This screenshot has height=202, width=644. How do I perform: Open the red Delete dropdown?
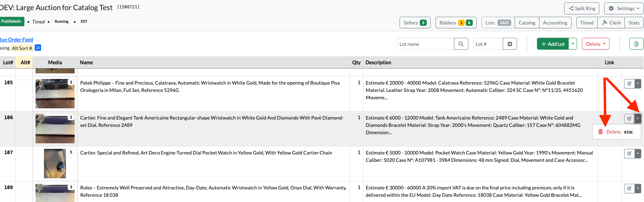pos(596,44)
